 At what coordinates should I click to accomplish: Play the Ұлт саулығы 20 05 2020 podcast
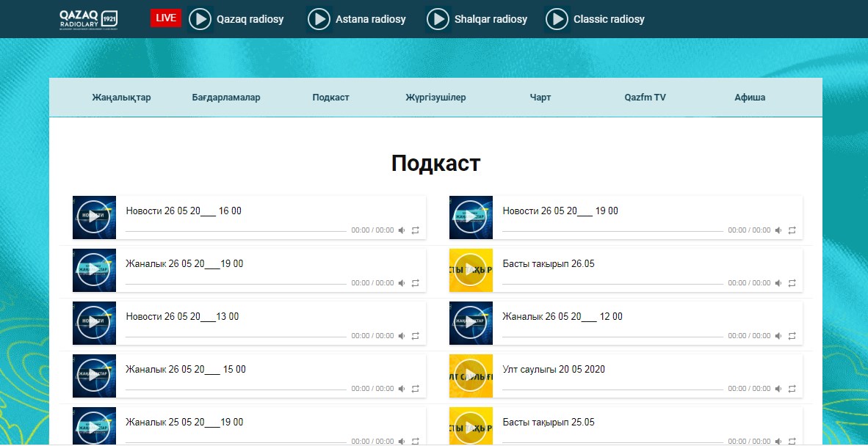[471, 376]
